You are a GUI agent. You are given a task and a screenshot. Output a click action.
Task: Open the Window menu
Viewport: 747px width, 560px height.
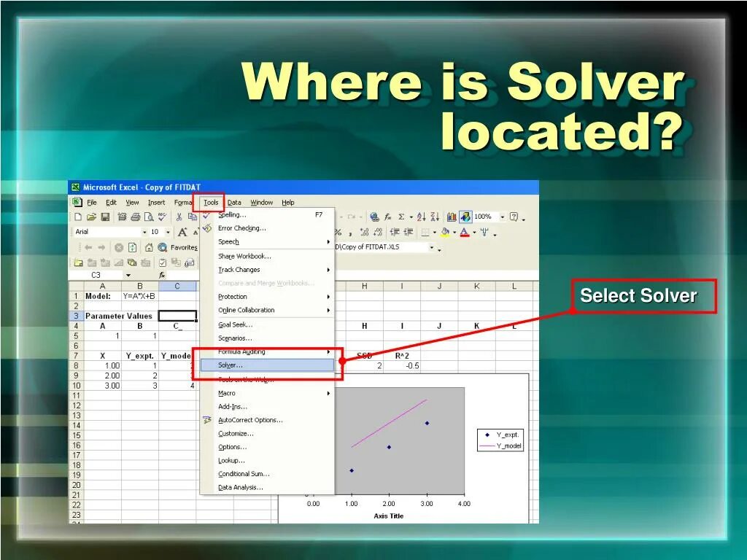[x=262, y=203]
